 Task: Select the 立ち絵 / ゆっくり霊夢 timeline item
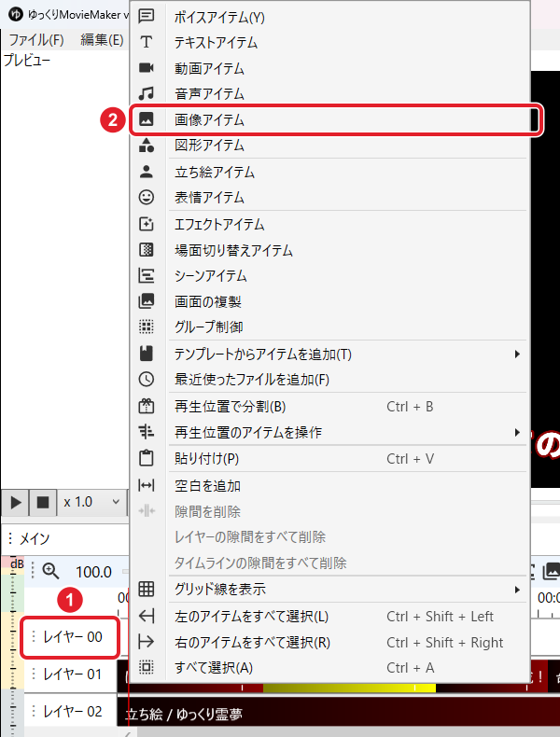tap(338, 713)
